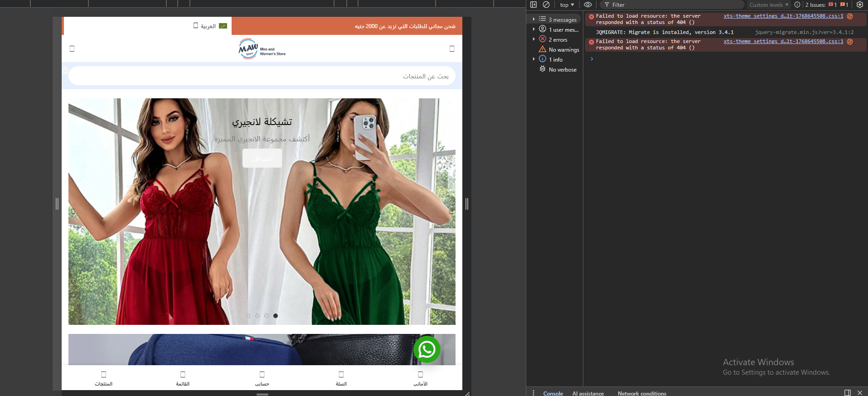
Task: Open حسابي in the bottom navigation
Action: click(x=262, y=378)
